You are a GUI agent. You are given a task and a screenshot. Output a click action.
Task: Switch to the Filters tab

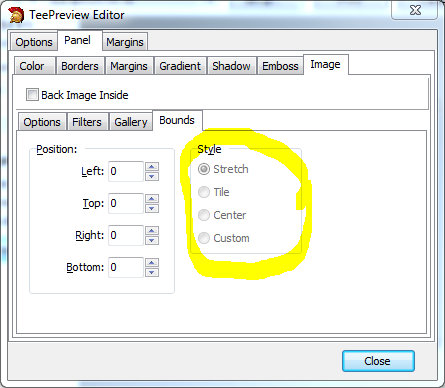click(87, 122)
